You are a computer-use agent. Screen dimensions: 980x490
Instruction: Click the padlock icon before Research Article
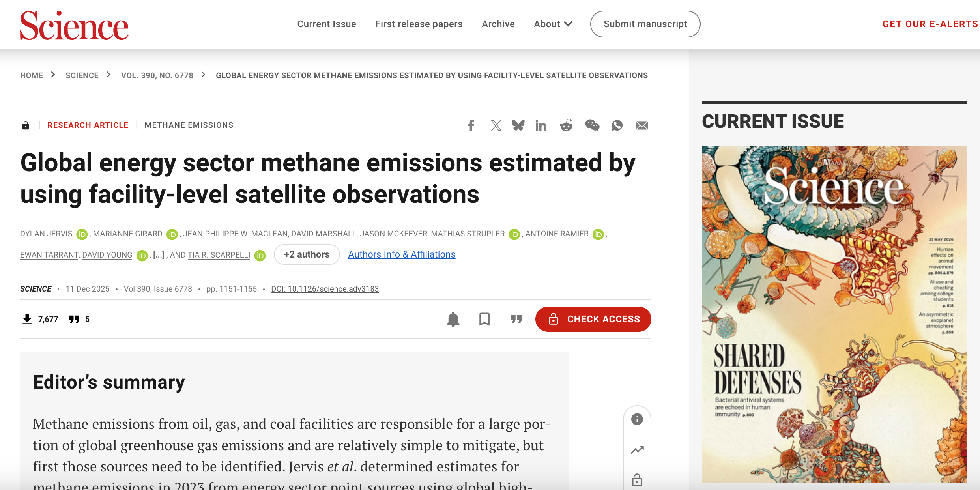[x=26, y=125]
